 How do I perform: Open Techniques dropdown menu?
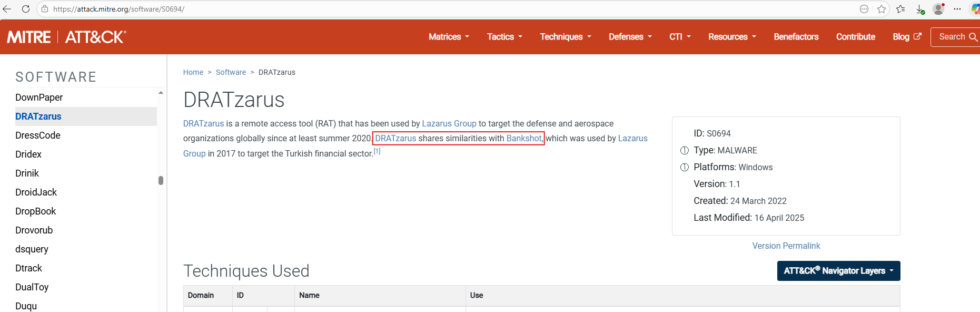click(x=566, y=37)
